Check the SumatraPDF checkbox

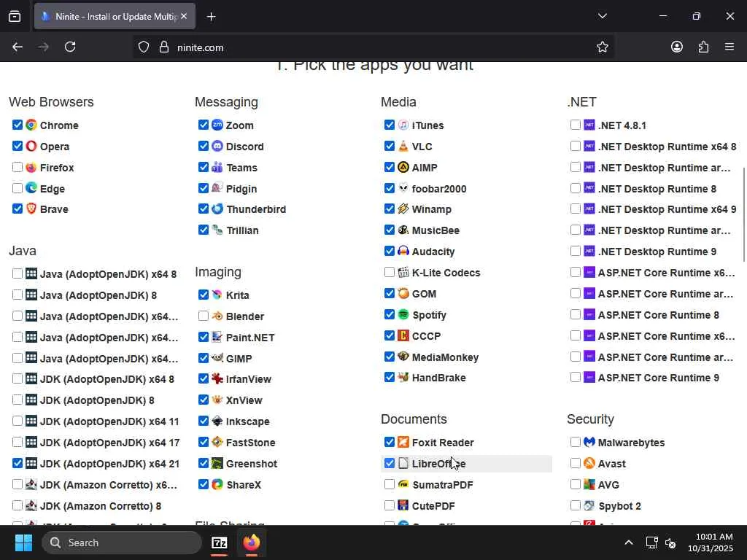pos(390,484)
